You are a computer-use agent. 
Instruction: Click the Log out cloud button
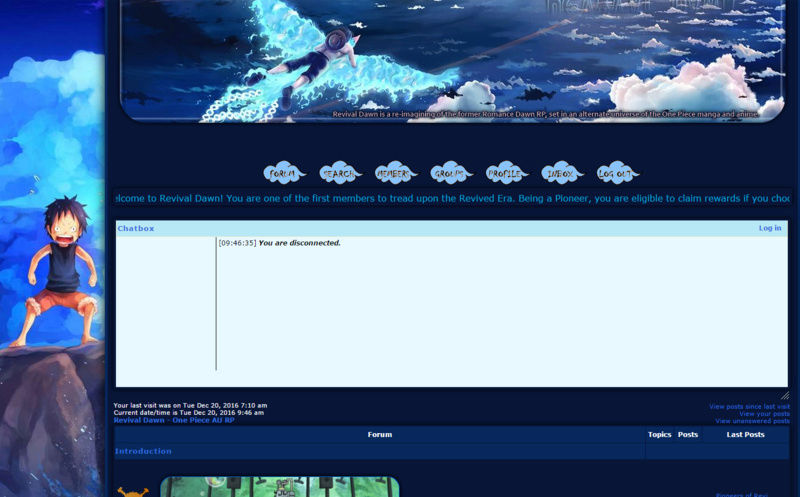point(618,173)
